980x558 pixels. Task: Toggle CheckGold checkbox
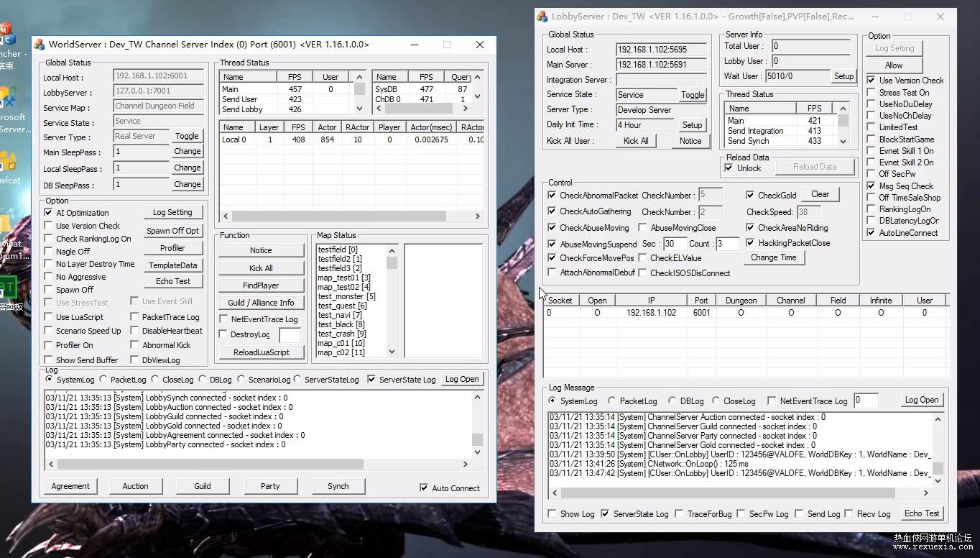[750, 196]
